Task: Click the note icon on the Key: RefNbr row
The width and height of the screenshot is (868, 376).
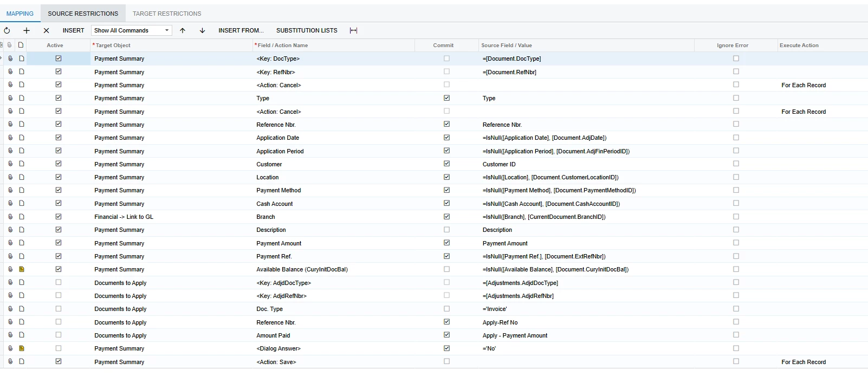Action: [x=22, y=72]
